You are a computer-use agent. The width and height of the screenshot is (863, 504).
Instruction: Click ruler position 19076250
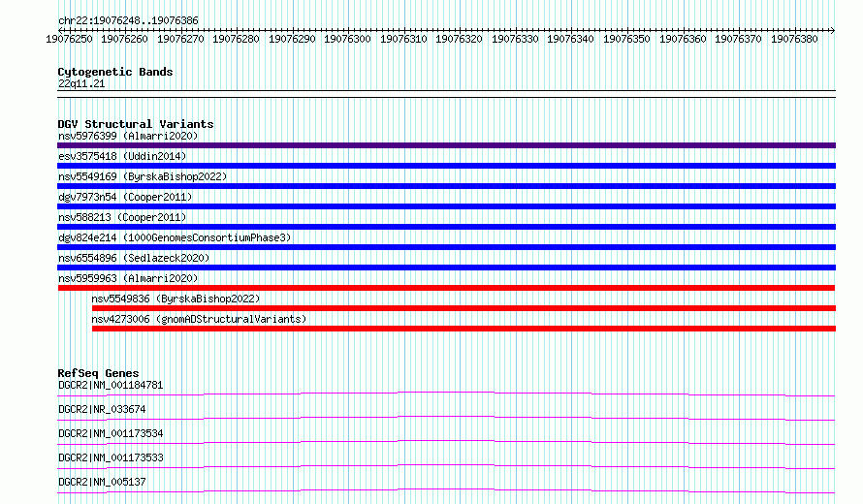[x=70, y=39]
